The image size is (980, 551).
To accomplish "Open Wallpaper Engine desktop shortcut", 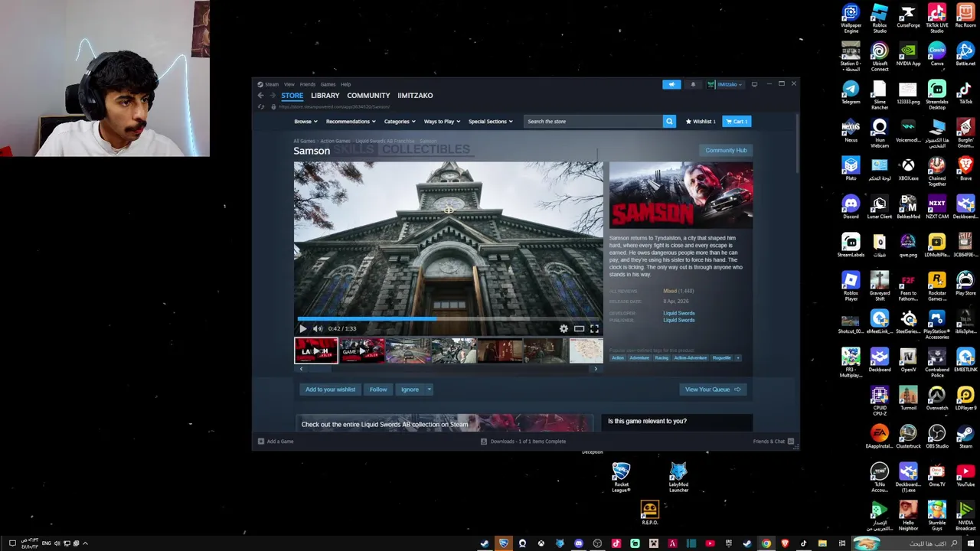I will click(851, 19).
